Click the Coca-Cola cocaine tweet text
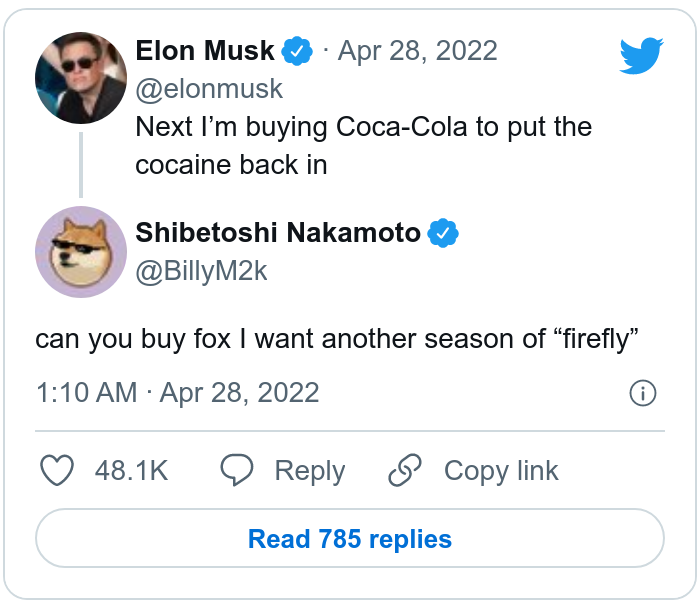Viewport: 698px width, 605px height. pyautogui.click(x=363, y=146)
